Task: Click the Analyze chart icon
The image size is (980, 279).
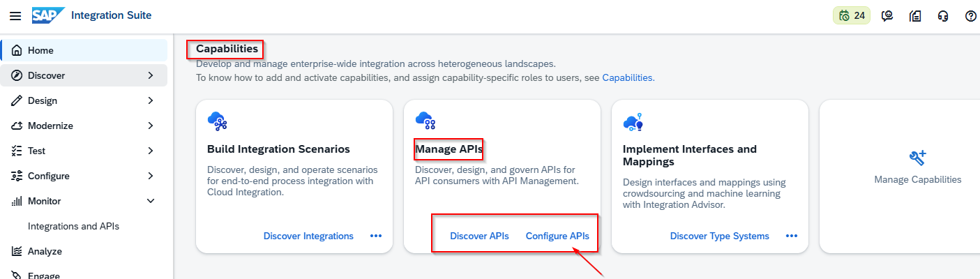Action: [17, 251]
